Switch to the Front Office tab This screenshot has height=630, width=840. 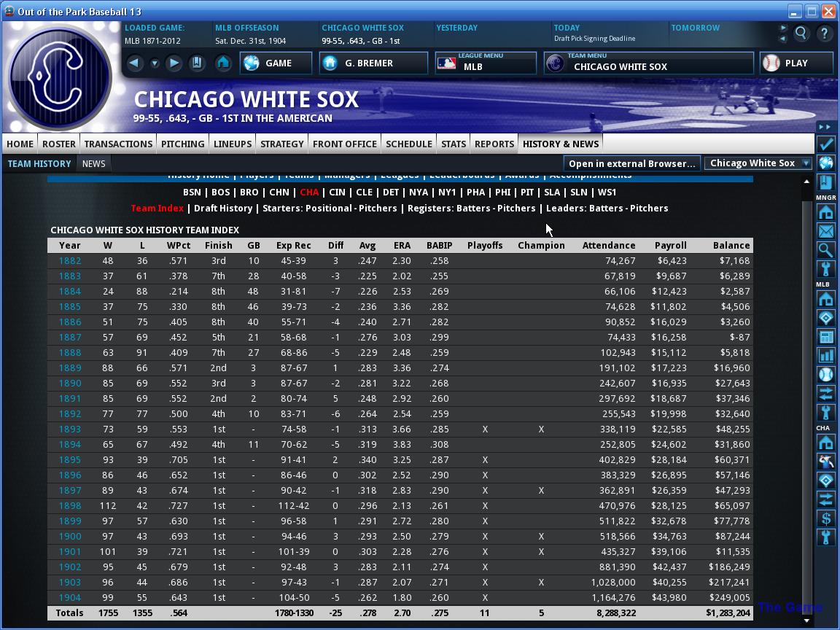pyautogui.click(x=344, y=144)
